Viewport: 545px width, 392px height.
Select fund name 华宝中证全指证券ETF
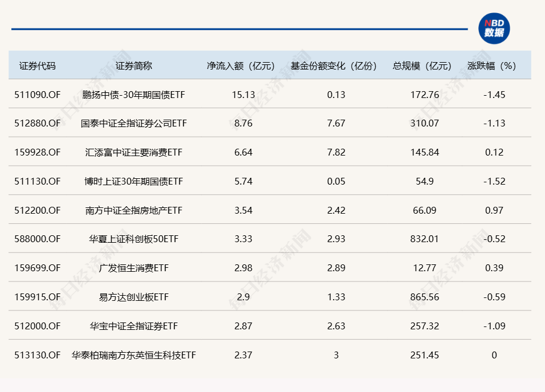pyautogui.click(x=134, y=326)
